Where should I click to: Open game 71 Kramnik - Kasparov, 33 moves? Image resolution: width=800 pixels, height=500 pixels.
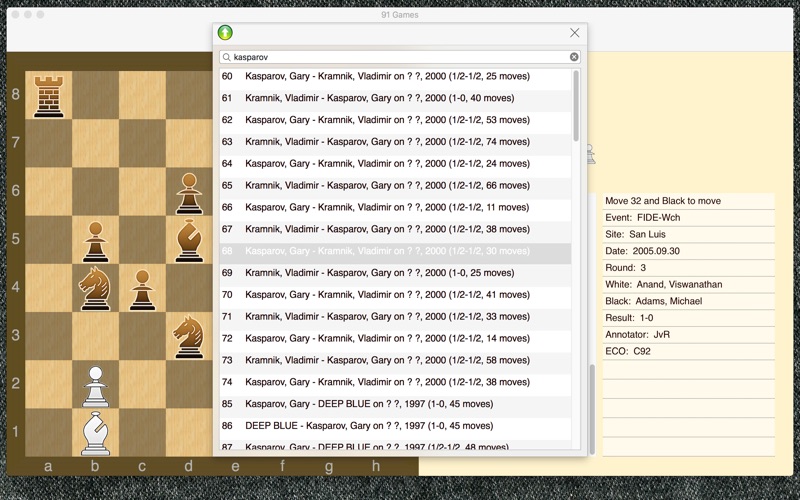[395, 317]
